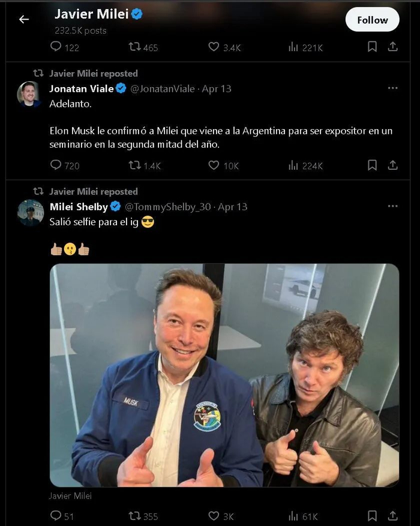Click the Milei Shelby profile avatar
This screenshot has width=420, height=526.
tap(30, 213)
